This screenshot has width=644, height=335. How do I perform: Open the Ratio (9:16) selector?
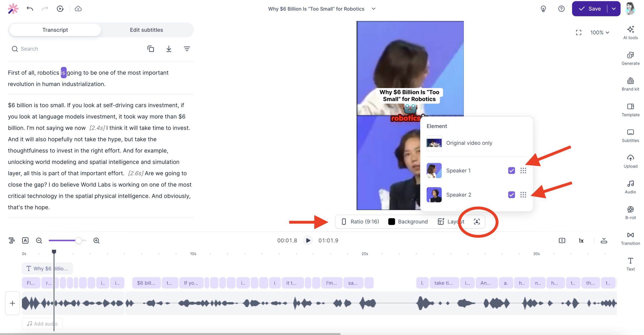(x=360, y=221)
